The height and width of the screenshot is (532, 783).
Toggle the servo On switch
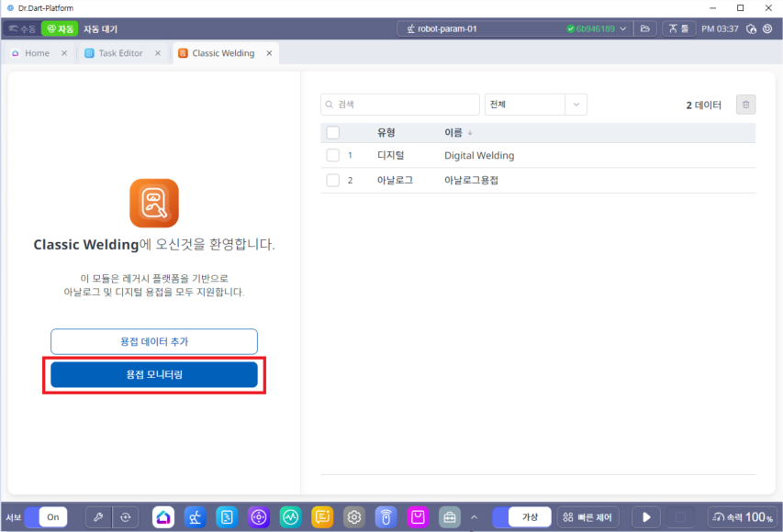point(42,517)
